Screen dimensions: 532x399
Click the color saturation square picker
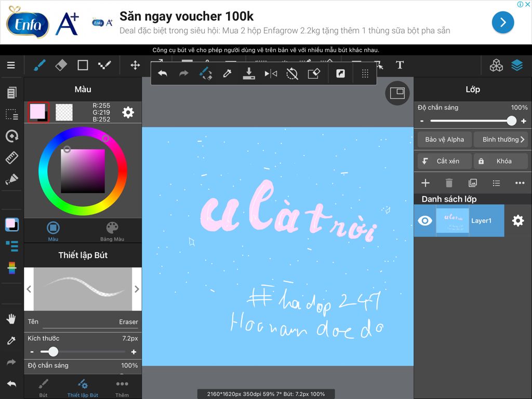point(83,171)
